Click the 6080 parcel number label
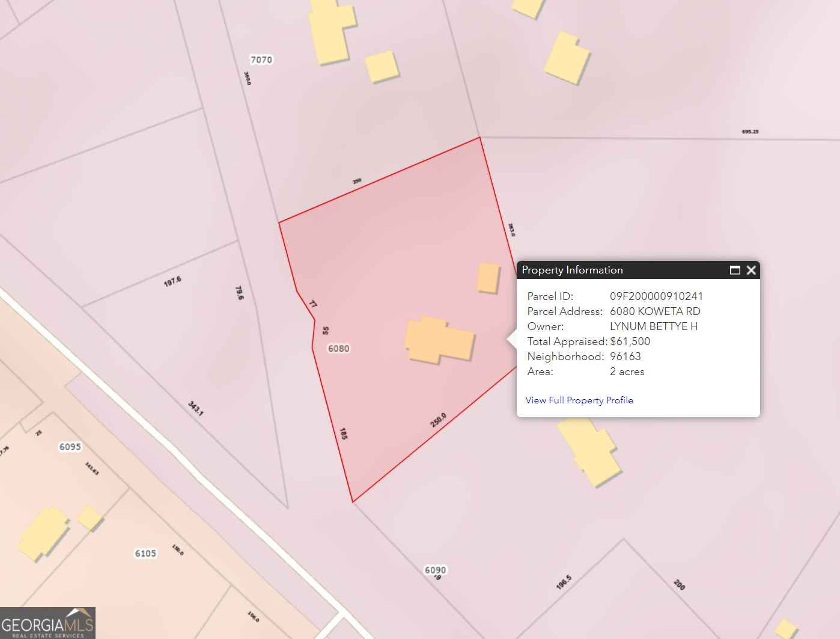 pos(338,348)
